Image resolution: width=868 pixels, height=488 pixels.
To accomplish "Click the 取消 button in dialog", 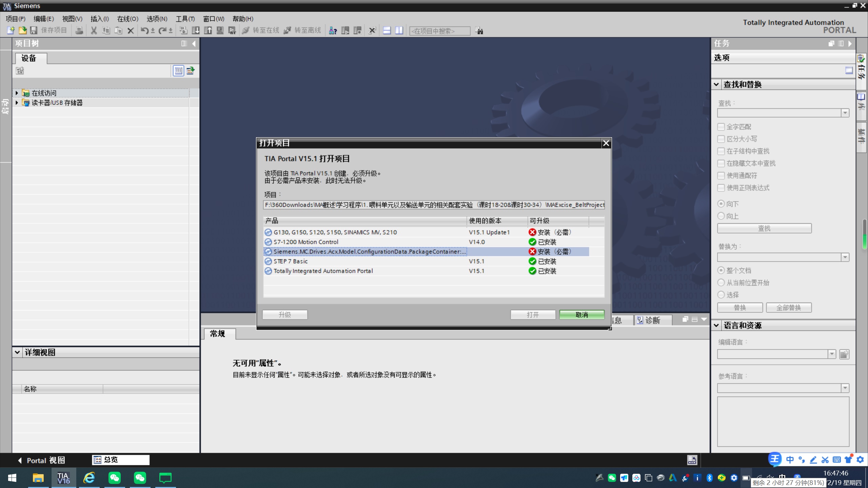I will (x=581, y=315).
